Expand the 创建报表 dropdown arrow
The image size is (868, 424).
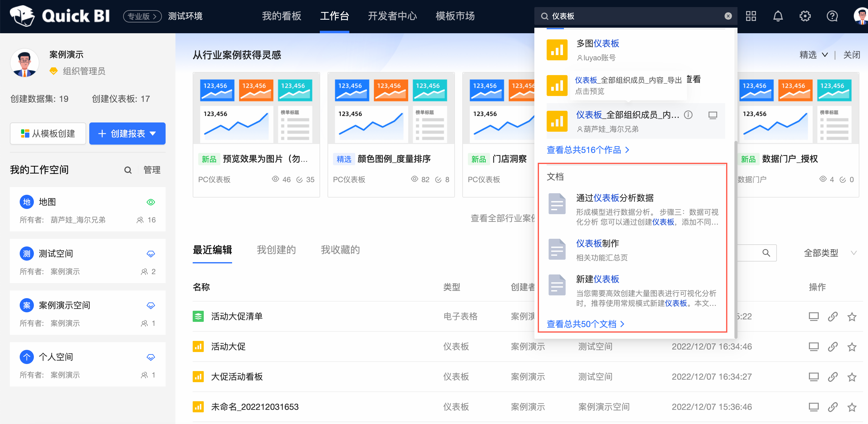pyautogui.click(x=154, y=134)
